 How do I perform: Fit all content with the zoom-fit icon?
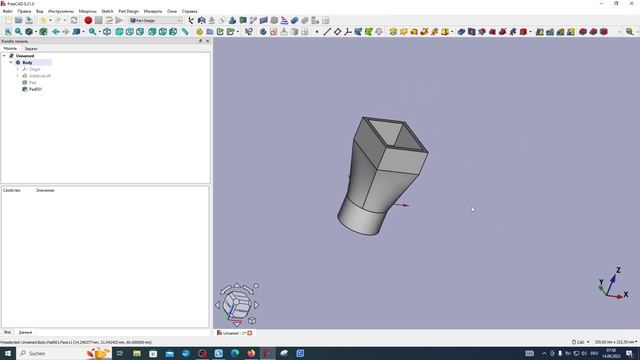click(8, 31)
